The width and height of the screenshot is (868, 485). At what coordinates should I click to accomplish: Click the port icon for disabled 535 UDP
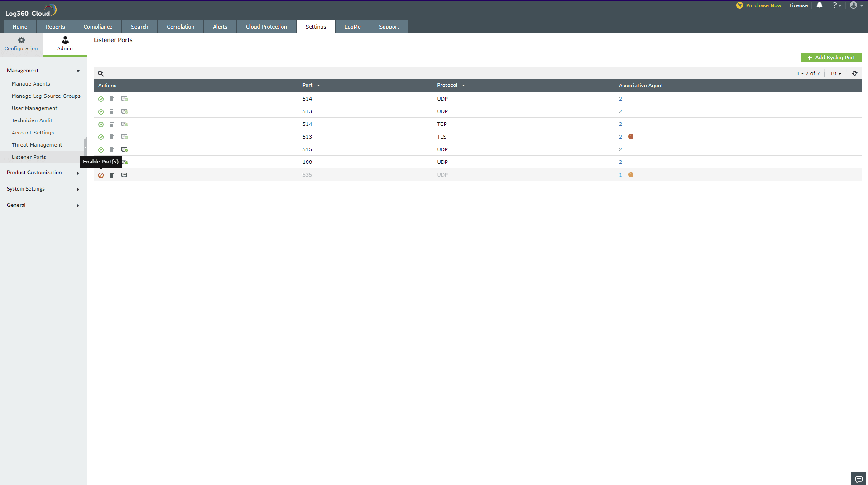124,175
